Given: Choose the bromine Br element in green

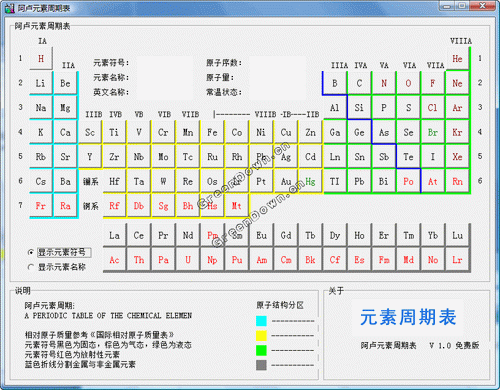Looking at the screenshot, I should pyautogui.click(x=433, y=132).
